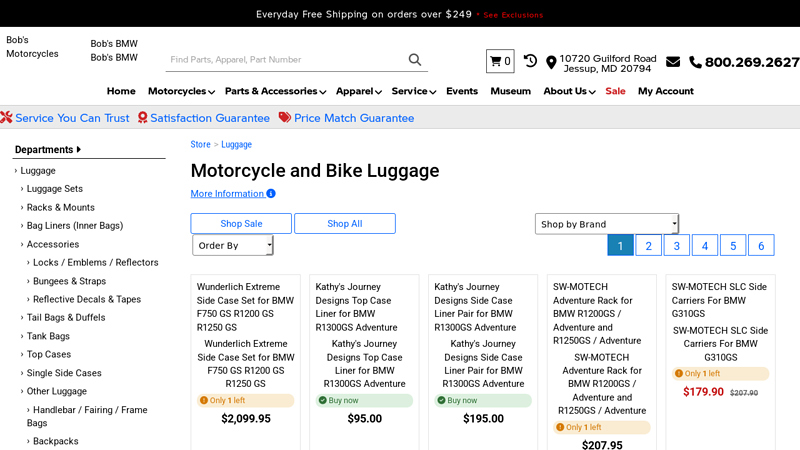The height and width of the screenshot is (450, 800).
Task: Expand the Motorcycles nav menu
Action: click(181, 91)
